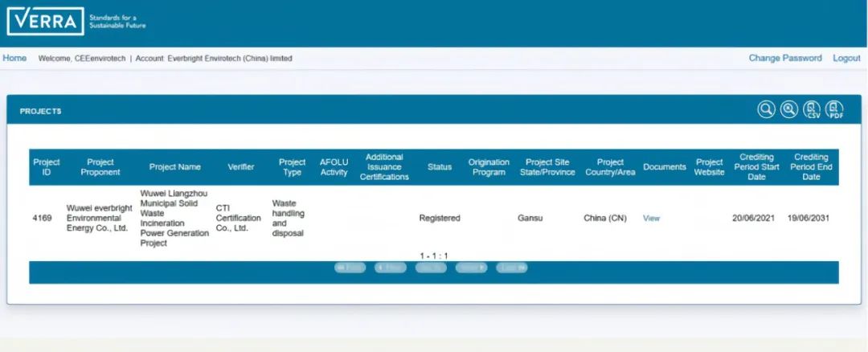
Task: Select the Wuwei Liangzhou Municipal Solid Waste project name
Action: pyautogui.click(x=174, y=218)
